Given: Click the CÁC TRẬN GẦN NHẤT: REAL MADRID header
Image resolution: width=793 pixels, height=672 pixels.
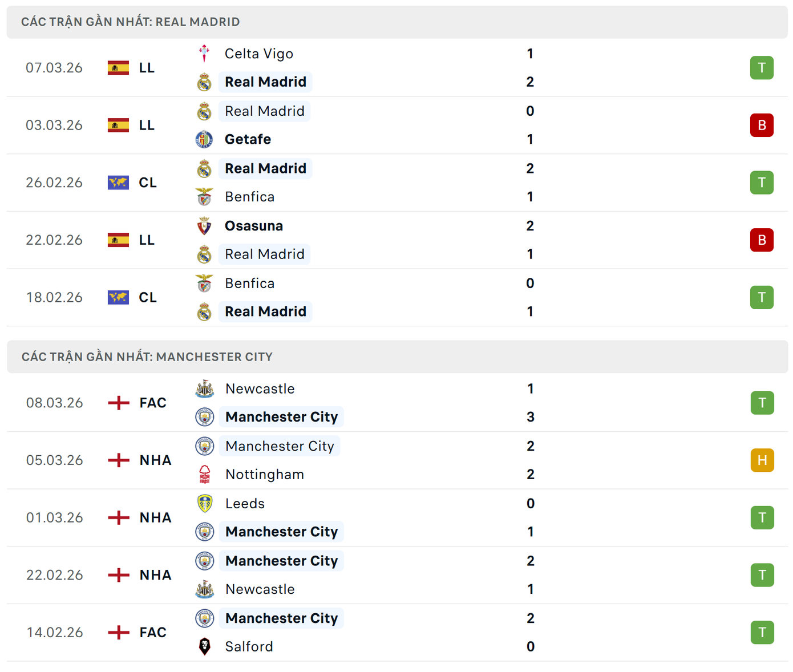Looking at the screenshot, I should [x=131, y=22].
